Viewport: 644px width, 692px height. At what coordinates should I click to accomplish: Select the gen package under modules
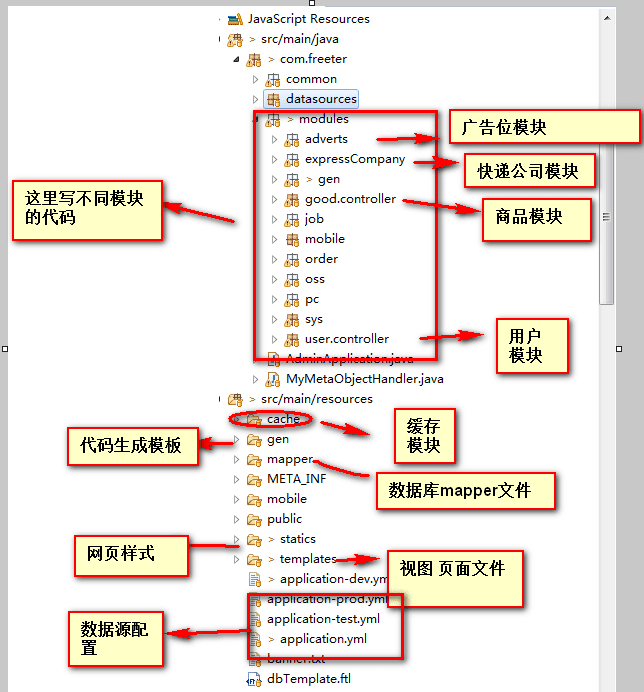click(329, 179)
